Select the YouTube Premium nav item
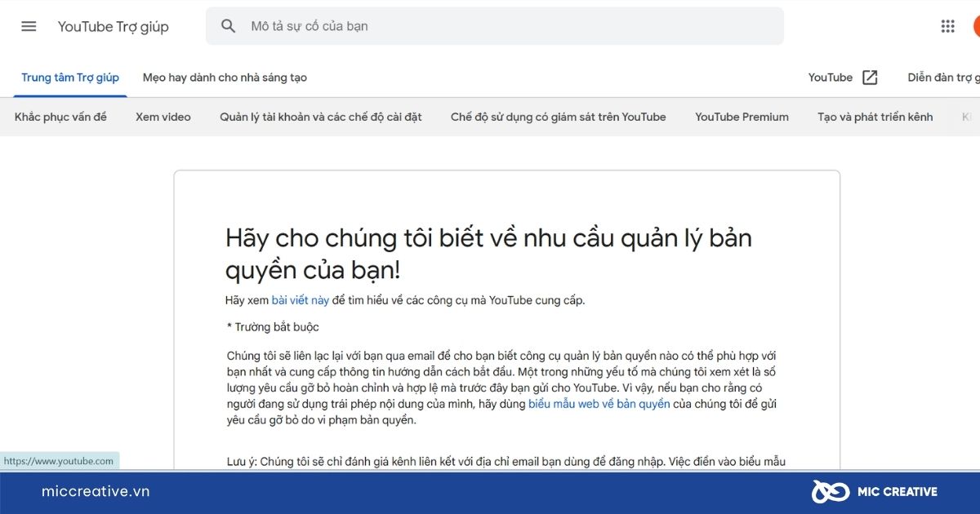Image resolution: width=980 pixels, height=514 pixels. pyautogui.click(x=742, y=117)
